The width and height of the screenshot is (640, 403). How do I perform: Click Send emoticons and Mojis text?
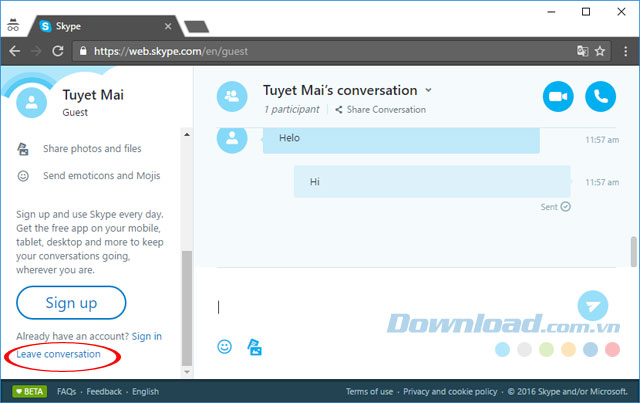(x=102, y=176)
